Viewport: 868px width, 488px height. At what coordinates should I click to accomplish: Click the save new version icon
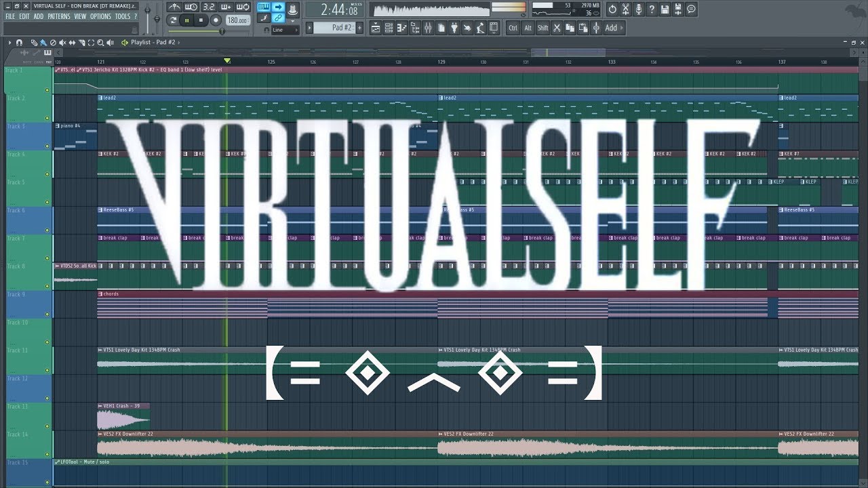point(677,9)
